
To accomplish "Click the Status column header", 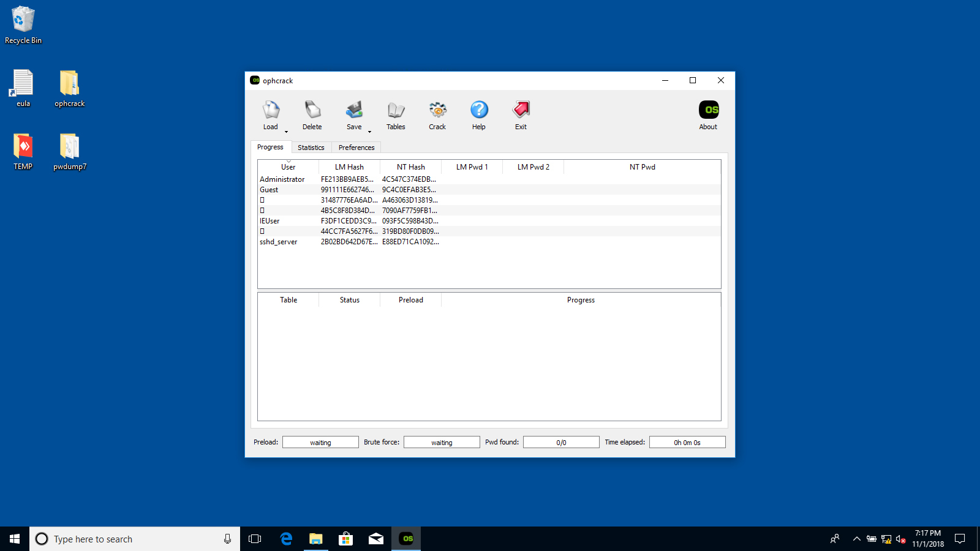I will pyautogui.click(x=350, y=300).
